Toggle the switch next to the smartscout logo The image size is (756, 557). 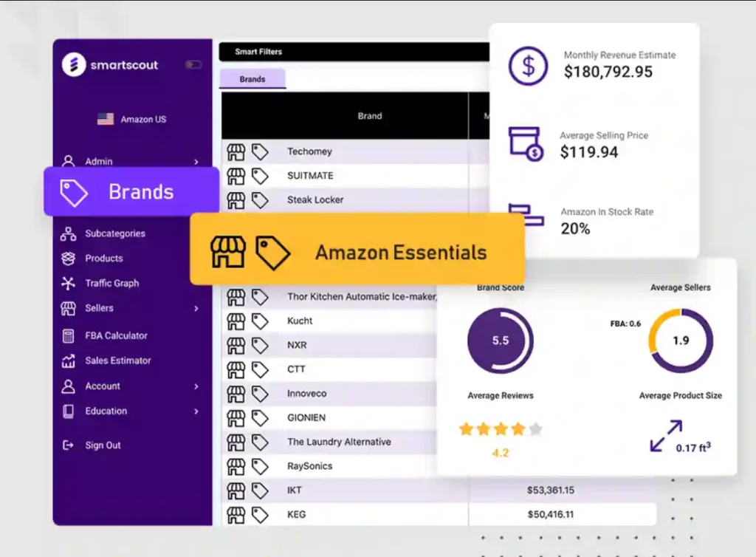coord(193,64)
